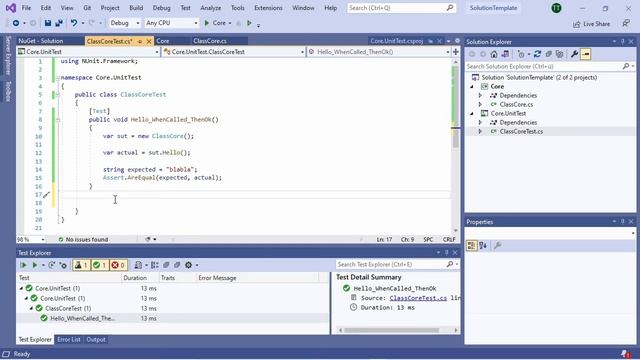Switch to ClassCore.cs editor tab
This screenshot has height=360, width=640.
coord(210,41)
